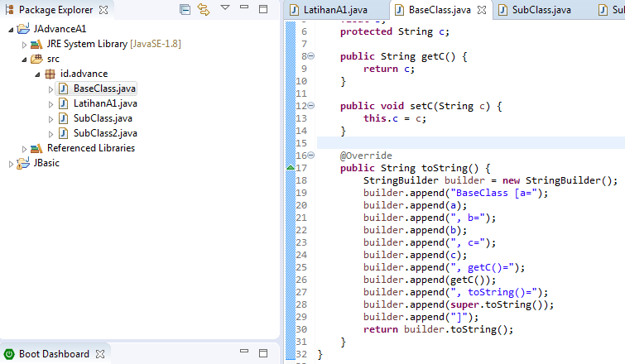Screen dimensions: 625x364
Task: Select BaseClass.java in the tree
Action: [x=104, y=89]
